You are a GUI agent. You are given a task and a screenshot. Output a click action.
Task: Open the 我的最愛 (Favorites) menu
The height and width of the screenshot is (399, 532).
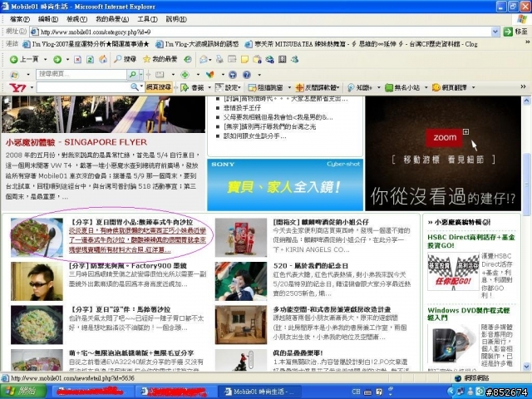(x=112, y=19)
